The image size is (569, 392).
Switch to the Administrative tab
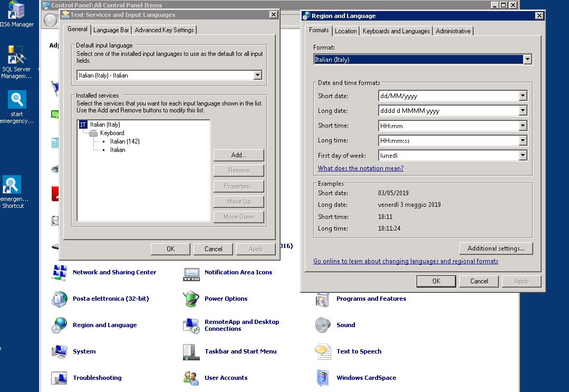453,31
